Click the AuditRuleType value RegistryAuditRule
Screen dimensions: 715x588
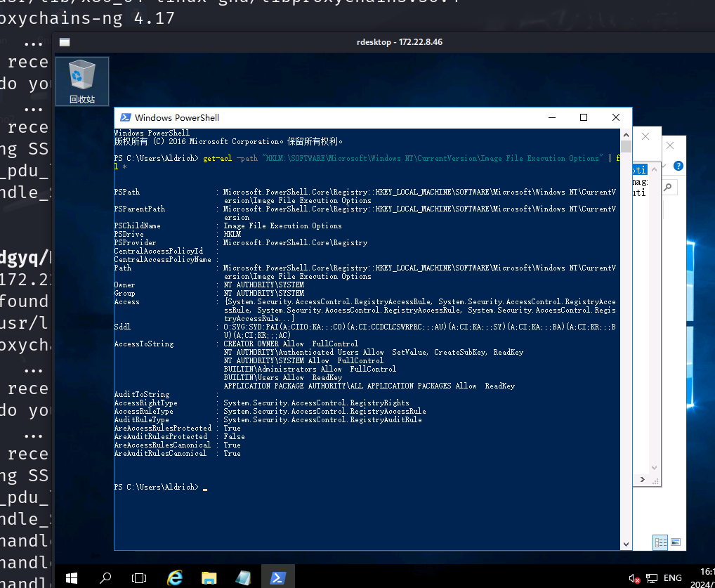[x=322, y=419]
